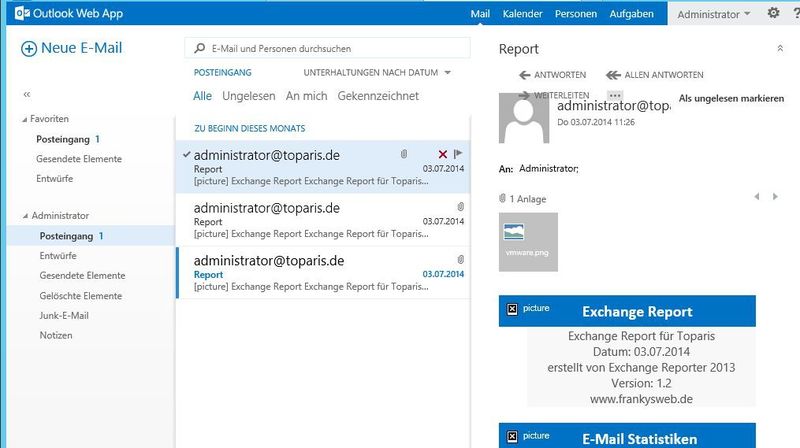Click the E-Mail und Personen durchsuchen field
The height and width of the screenshot is (448, 800).
327,48
